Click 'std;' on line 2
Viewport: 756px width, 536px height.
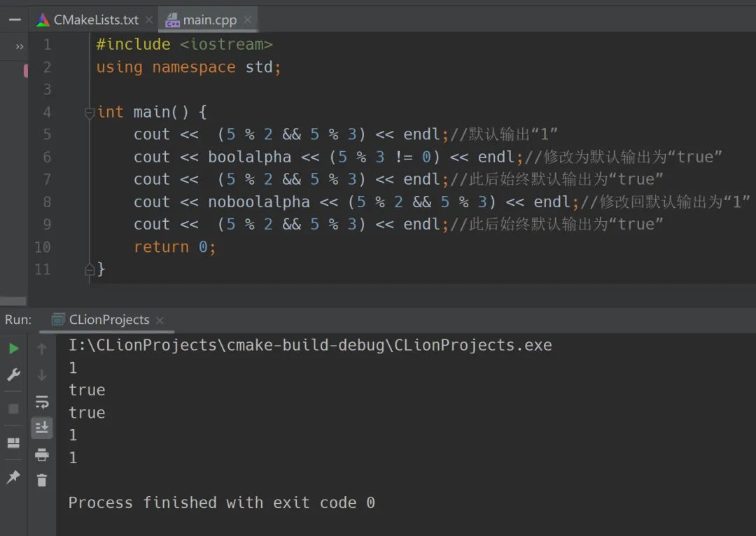262,67
